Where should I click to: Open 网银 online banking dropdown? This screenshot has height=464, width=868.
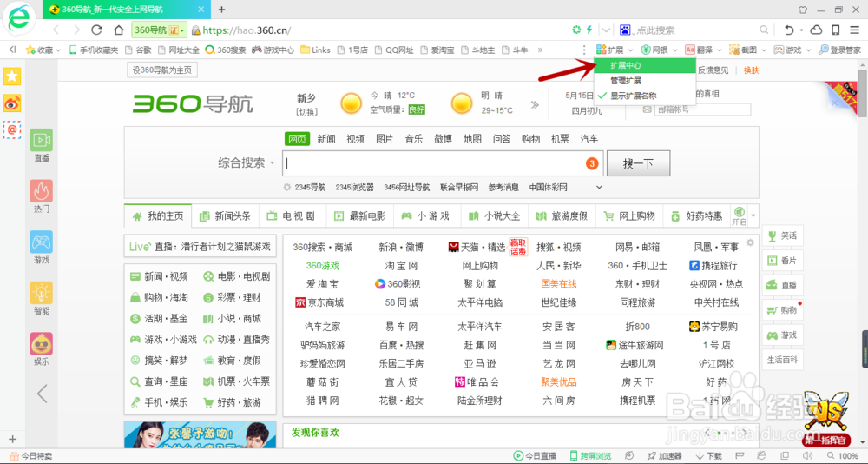point(660,50)
